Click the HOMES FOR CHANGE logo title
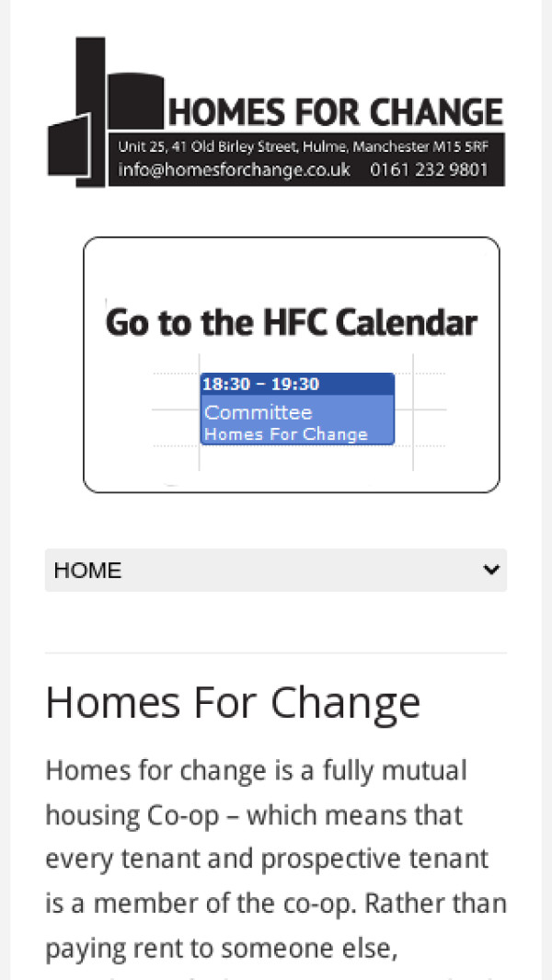The width and height of the screenshot is (552, 980). tap(336, 111)
